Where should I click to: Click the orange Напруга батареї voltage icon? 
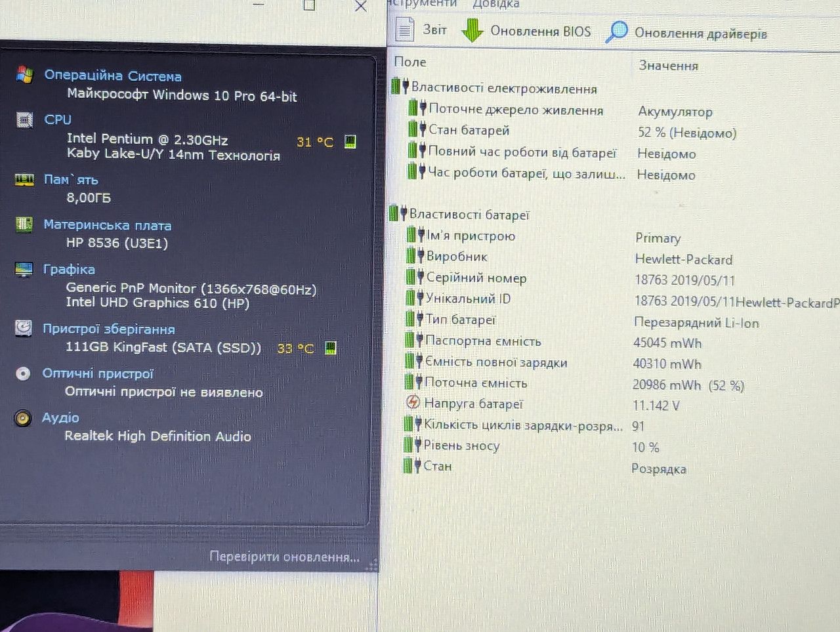tap(413, 402)
